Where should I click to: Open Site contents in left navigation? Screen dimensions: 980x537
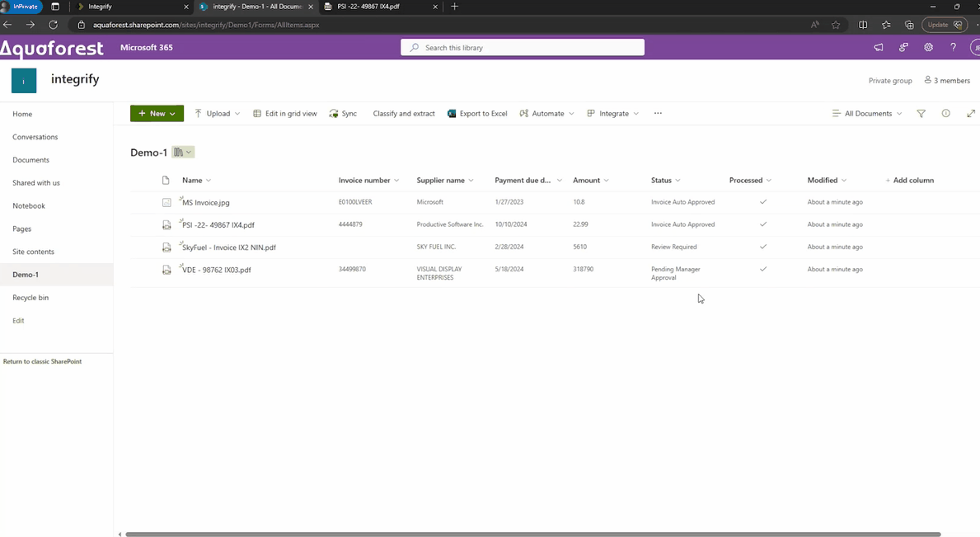33,252
